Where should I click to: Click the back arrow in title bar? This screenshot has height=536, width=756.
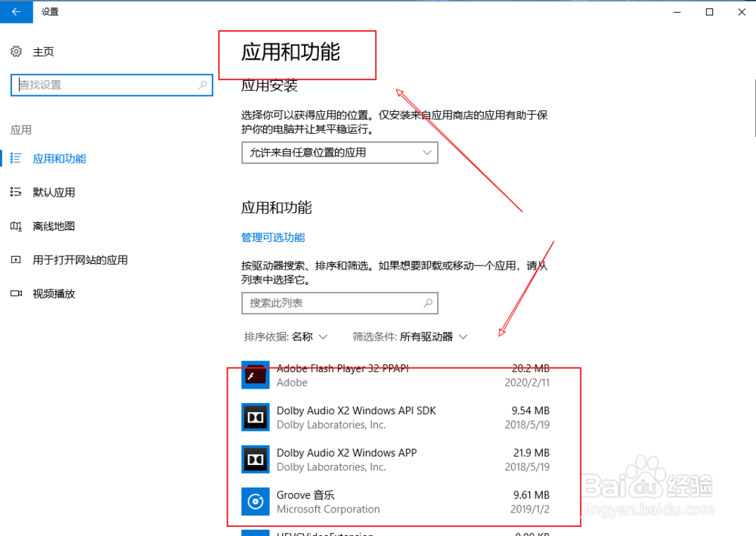pyautogui.click(x=16, y=11)
